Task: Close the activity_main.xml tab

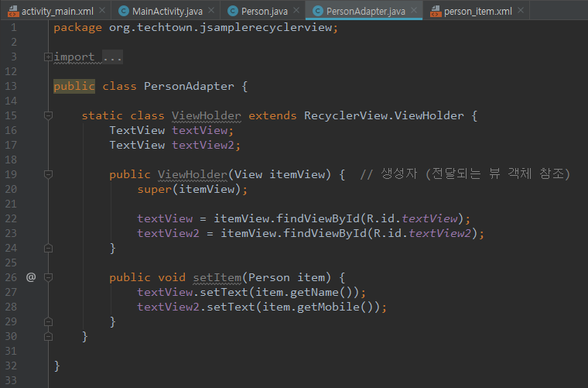Action: (x=102, y=11)
